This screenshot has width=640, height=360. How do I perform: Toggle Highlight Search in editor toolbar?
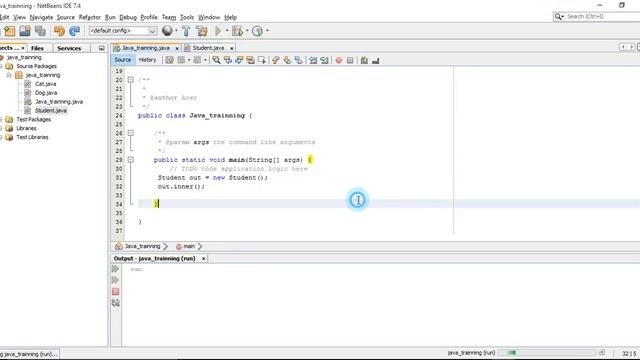tap(250, 60)
